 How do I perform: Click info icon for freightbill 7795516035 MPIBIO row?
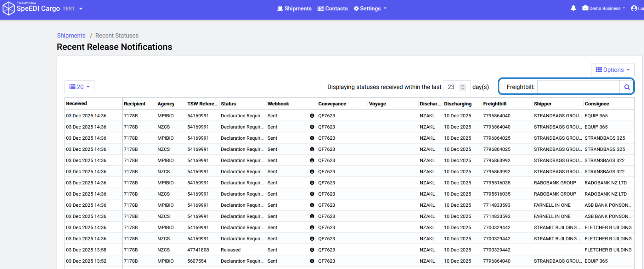pos(312,183)
